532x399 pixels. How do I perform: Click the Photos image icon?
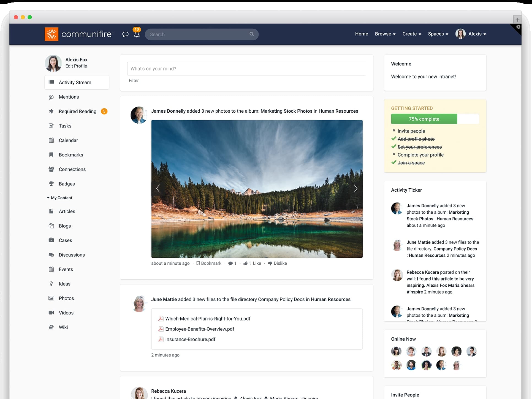coord(51,298)
